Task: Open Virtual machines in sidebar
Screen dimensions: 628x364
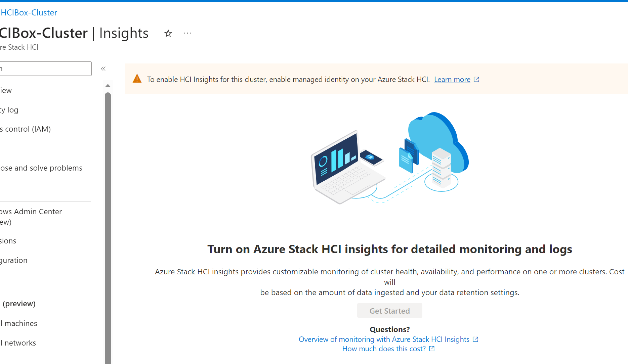Action: pos(18,323)
